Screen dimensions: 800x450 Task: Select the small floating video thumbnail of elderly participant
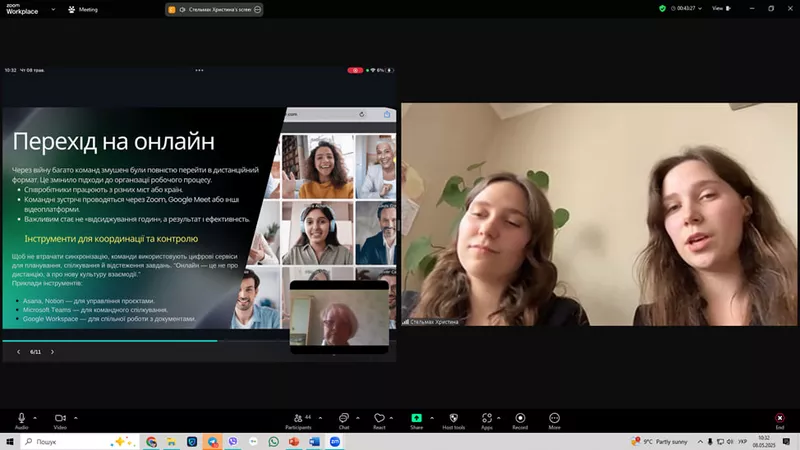coord(339,316)
